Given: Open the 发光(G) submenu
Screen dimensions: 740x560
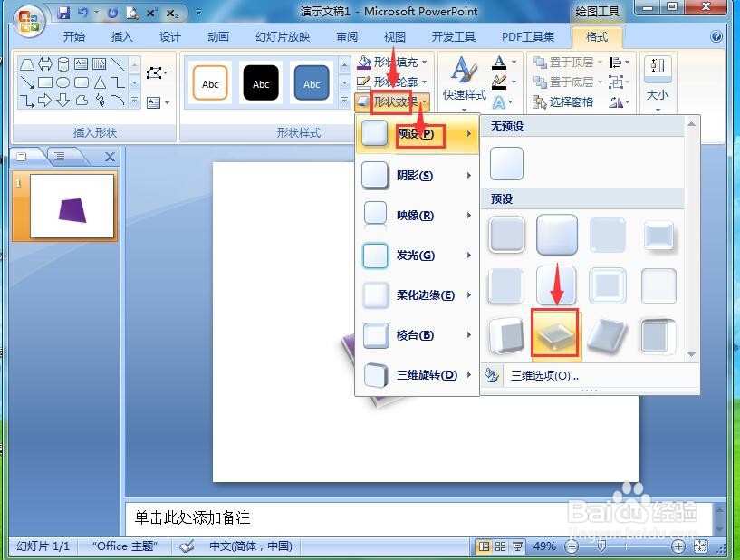Looking at the screenshot, I should (x=418, y=256).
